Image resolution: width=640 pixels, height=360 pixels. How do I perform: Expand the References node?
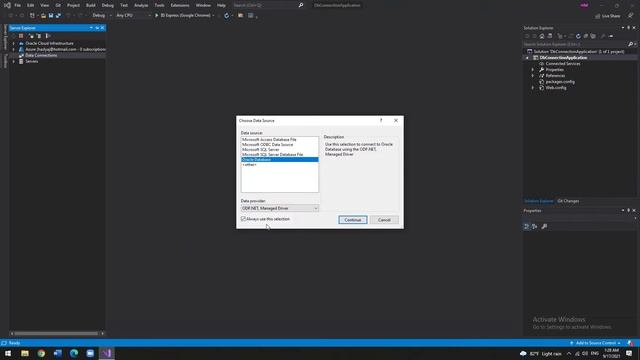point(533,76)
